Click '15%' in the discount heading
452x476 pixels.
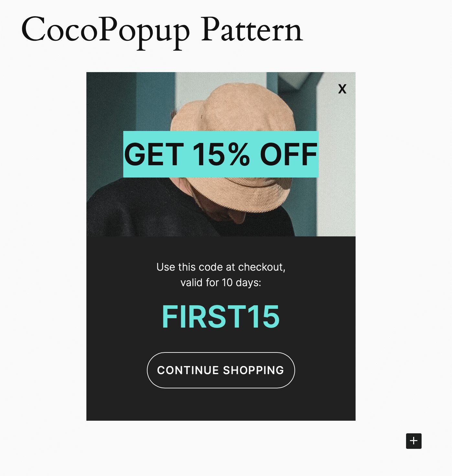coord(221,155)
